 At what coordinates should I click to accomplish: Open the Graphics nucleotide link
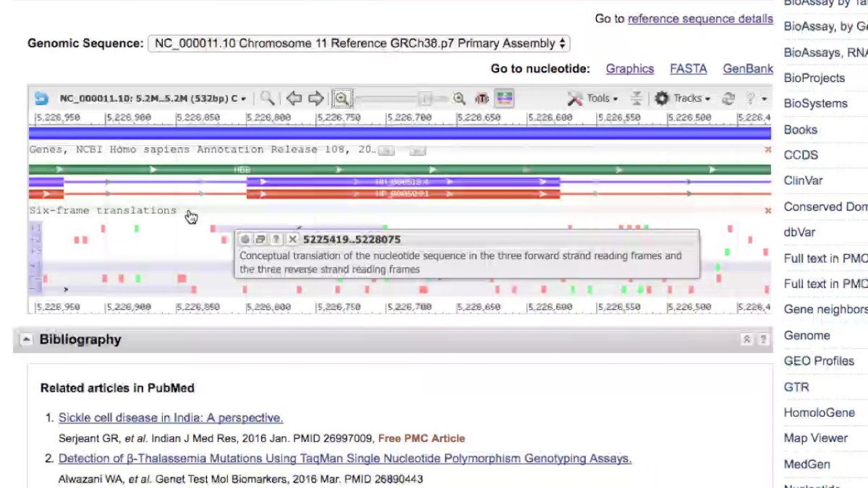click(630, 69)
